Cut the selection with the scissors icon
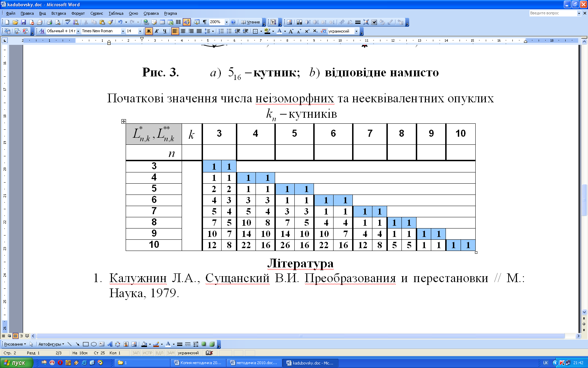588x368 pixels. coord(86,22)
